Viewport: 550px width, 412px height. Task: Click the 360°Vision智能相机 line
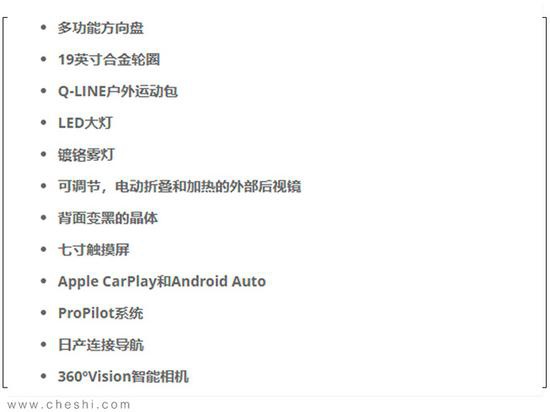coord(123,377)
